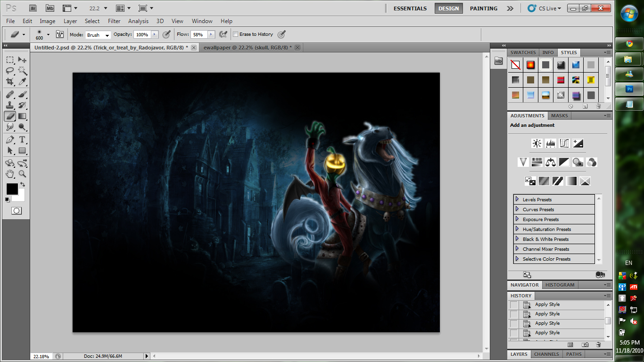
Task: Reset default foreground and background colors
Action: tap(8, 199)
